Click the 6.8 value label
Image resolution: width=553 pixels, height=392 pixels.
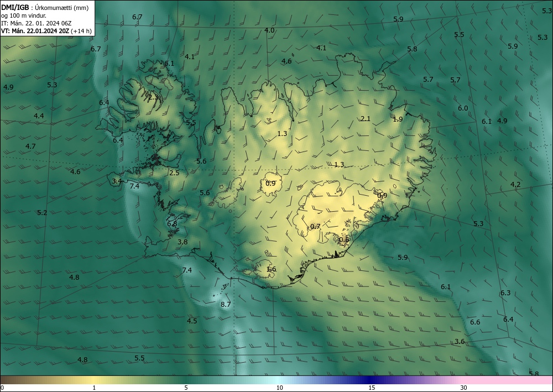[172, 224]
